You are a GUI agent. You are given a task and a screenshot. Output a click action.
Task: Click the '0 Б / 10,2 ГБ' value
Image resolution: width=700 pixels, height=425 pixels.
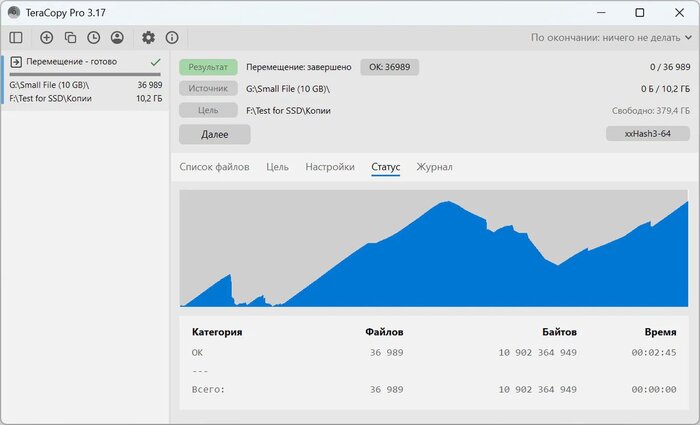665,89
